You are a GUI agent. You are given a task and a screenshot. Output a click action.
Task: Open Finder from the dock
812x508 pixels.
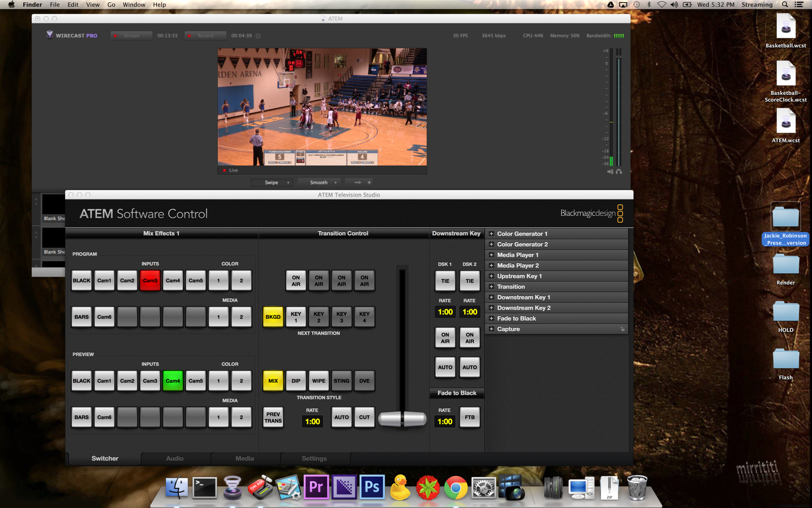177,487
